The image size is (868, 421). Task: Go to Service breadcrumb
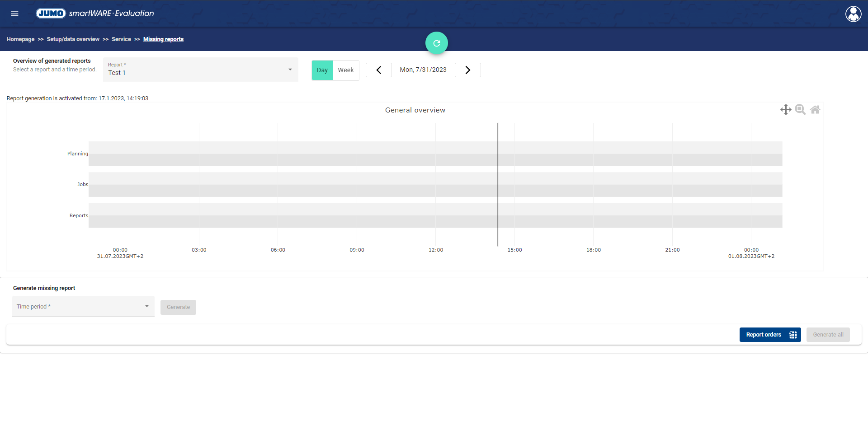(121, 39)
